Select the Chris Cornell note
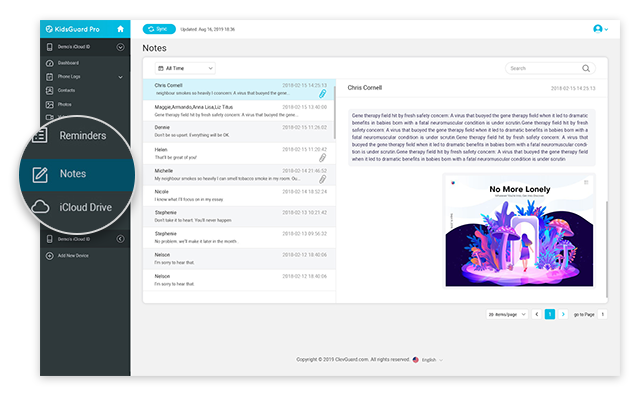 [x=239, y=89]
